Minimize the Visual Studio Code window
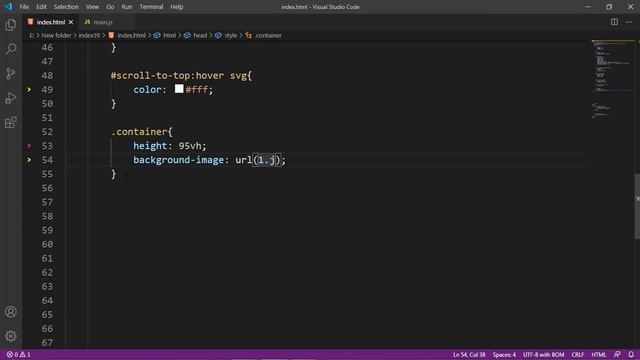This screenshot has width=640, height=360. 588,7
